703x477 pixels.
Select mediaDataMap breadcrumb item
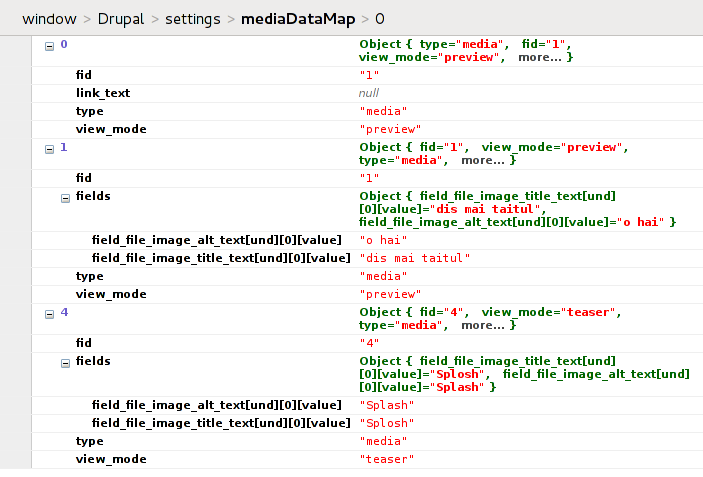pyautogui.click(x=298, y=19)
